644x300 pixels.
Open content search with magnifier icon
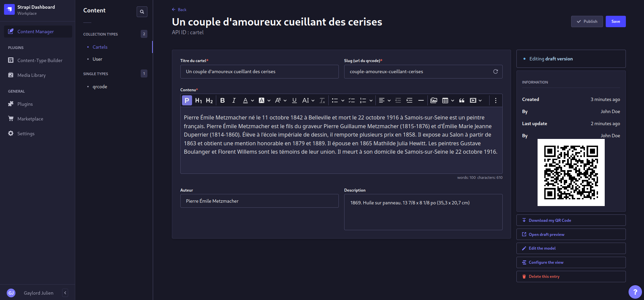(x=142, y=12)
